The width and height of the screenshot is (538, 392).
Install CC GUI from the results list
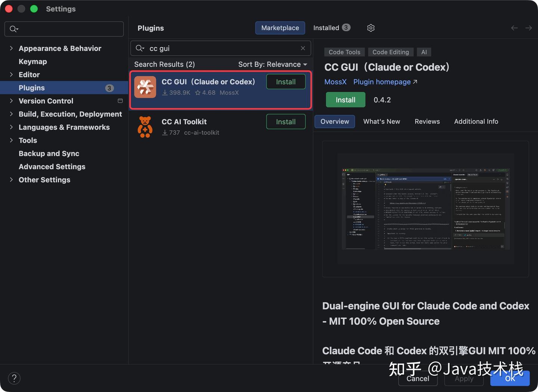tap(286, 82)
